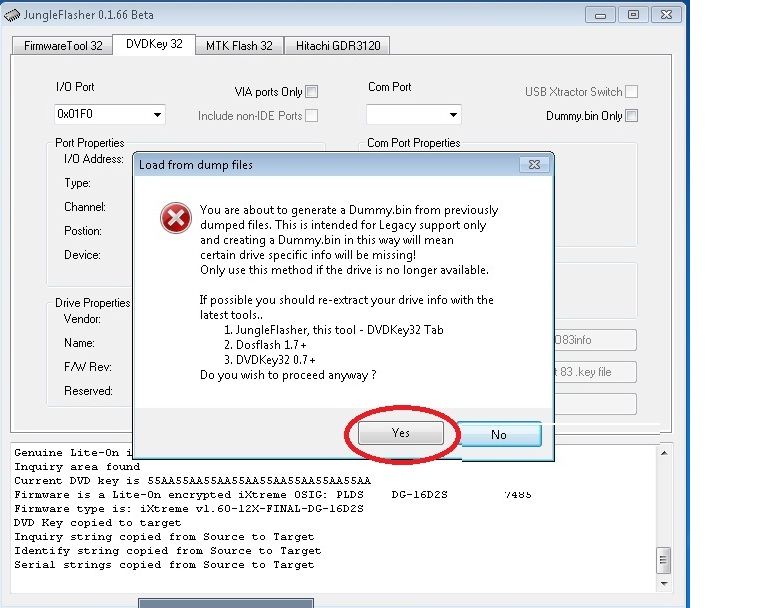Enable the VIA ports Only checkbox

pos(312,92)
